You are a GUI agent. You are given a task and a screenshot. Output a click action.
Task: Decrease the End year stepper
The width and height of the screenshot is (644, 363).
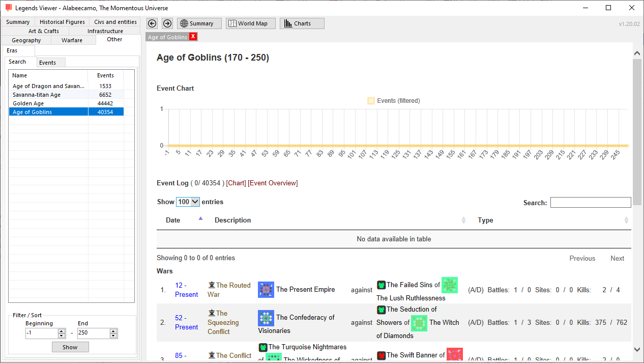[114, 336]
